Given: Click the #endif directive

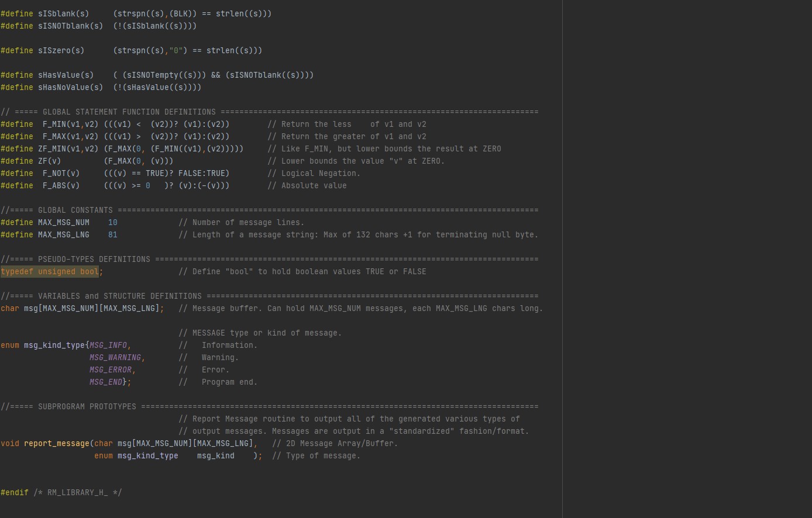Looking at the screenshot, I should tap(15, 493).
